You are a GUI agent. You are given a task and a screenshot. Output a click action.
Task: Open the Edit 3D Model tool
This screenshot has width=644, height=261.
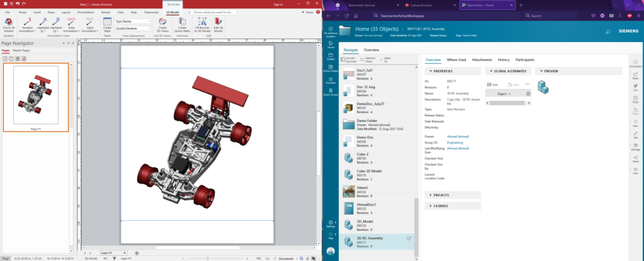coord(218,23)
